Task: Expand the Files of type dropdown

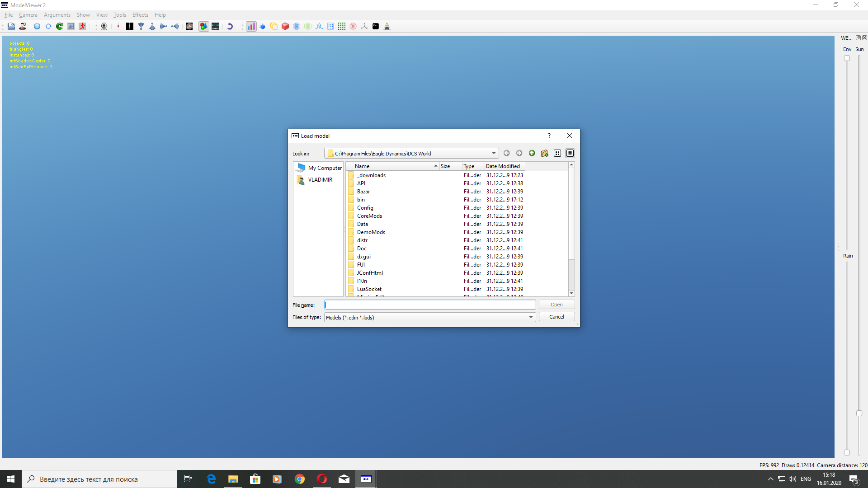Action: coord(531,317)
